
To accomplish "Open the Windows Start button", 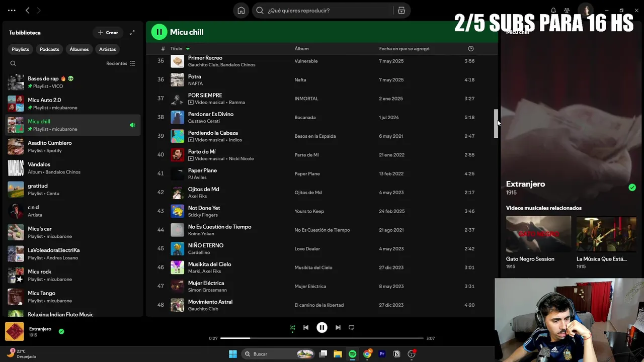I will (233, 354).
